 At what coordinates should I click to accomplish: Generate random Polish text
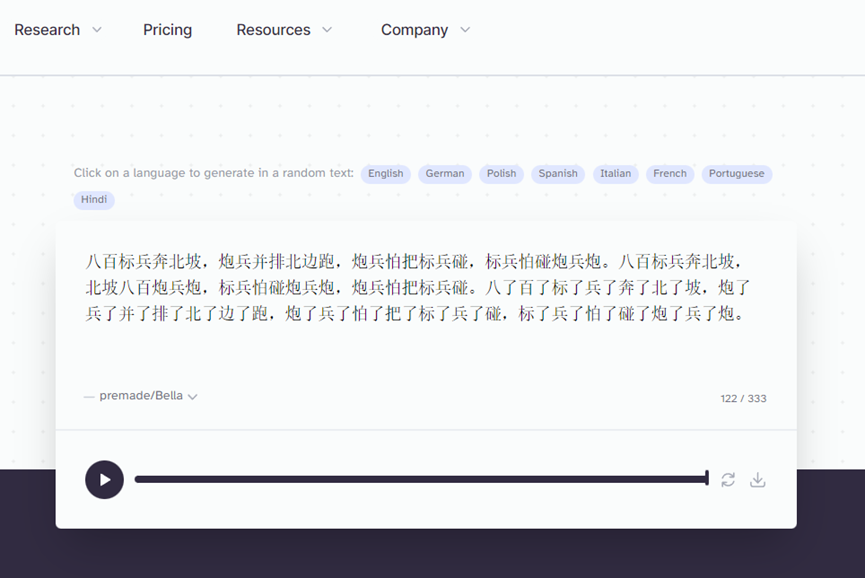501,174
